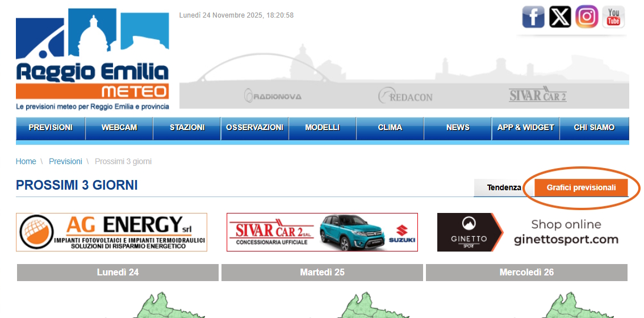Open the AG Energy banner ad

[111, 232]
